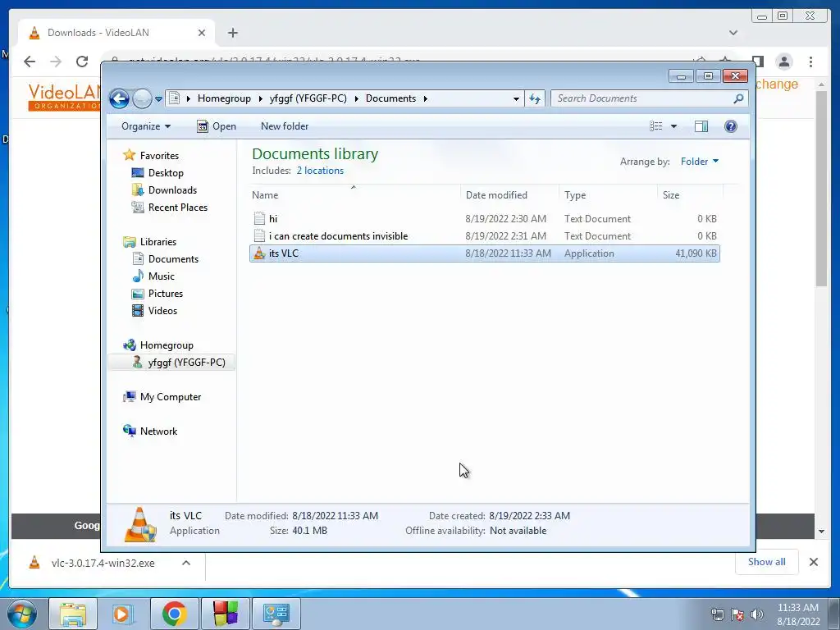Viewport: 840px width, 630px height.
Task: Toggle the preview pane icon
Action: pyautogui.click(x=701, y=126)
